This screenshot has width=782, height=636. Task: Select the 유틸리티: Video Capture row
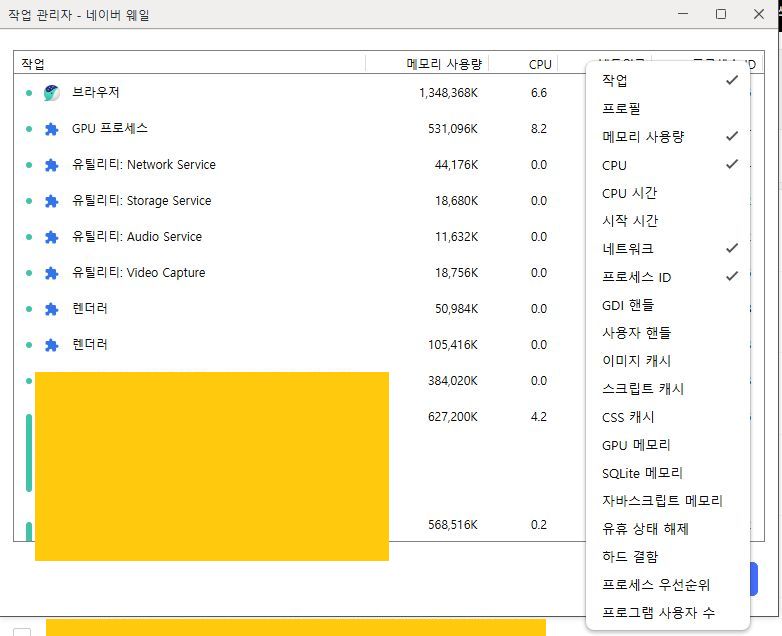(x=300, y=273)
